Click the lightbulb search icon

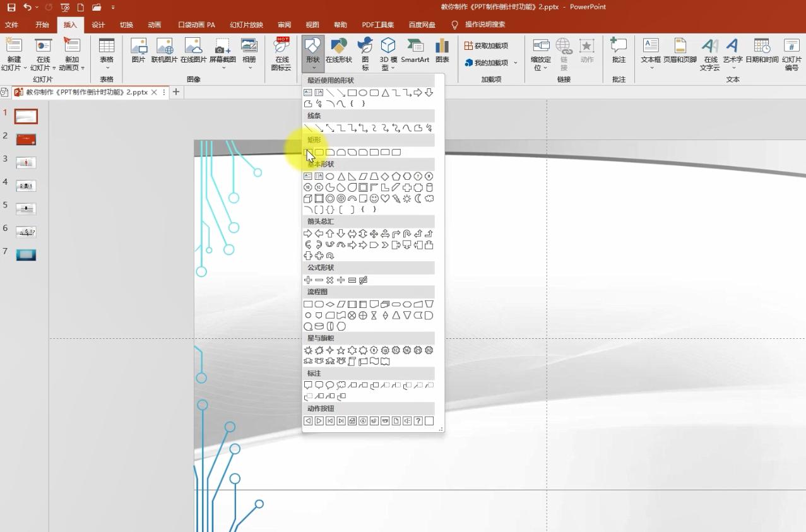click(454, 25)
